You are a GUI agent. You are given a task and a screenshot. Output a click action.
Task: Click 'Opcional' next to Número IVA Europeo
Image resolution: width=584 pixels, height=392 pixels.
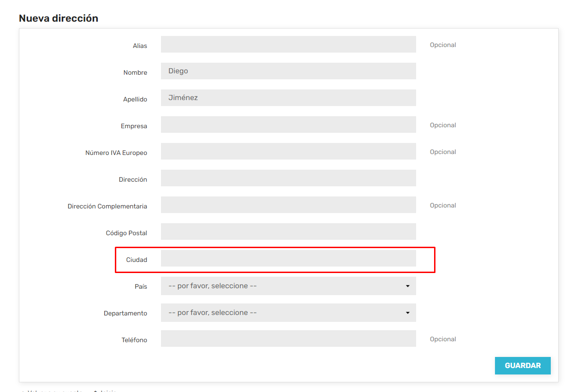(443, 152)
